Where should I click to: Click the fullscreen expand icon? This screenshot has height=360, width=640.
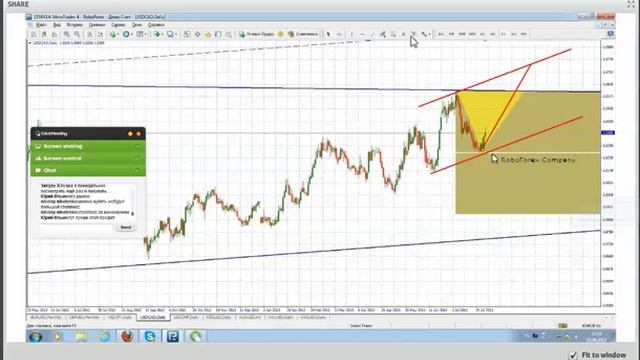(631, 4)
